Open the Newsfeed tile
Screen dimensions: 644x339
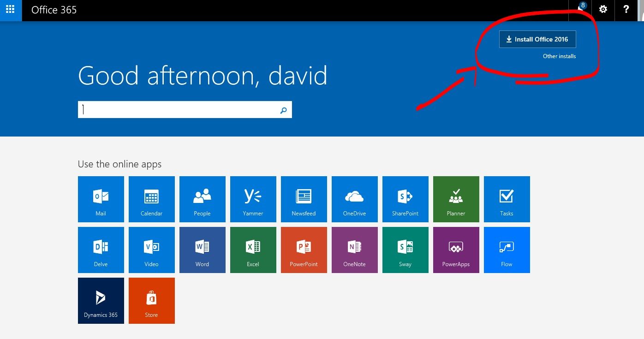(304, 199)
